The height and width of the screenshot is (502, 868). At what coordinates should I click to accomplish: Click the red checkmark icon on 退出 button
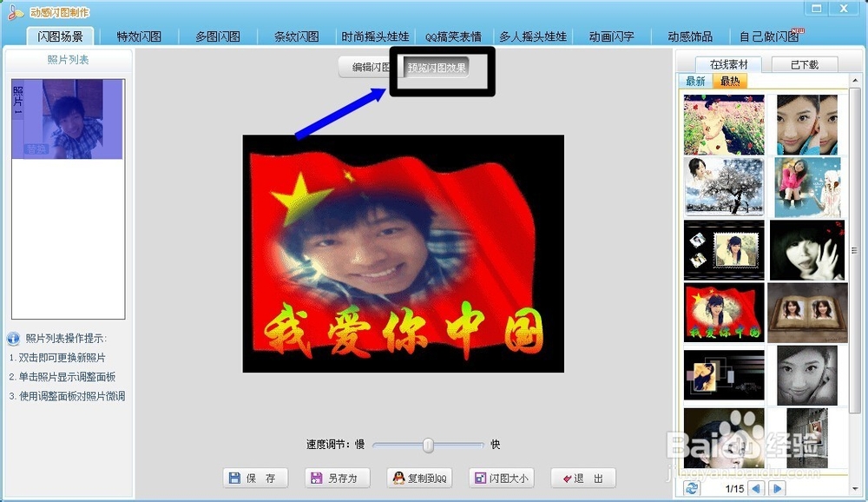[x=567, y=477]
